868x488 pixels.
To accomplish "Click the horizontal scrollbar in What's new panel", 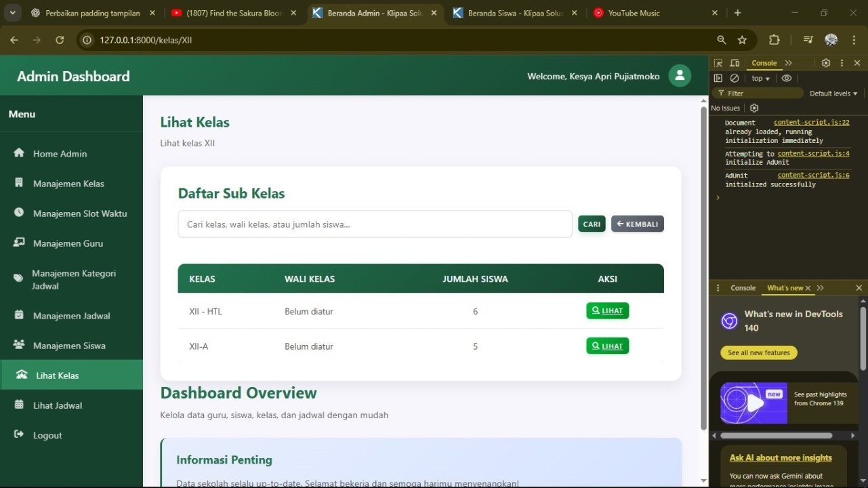I will pyautogui.click(x=776, y=435).
